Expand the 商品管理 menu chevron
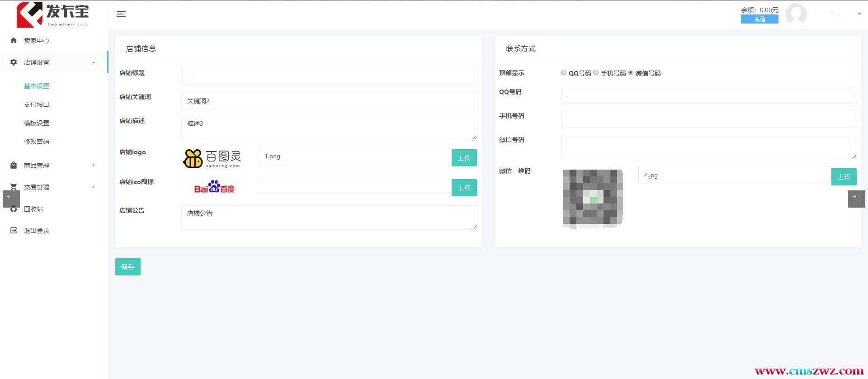Viewport: 868px width, 379px height. 94,166
